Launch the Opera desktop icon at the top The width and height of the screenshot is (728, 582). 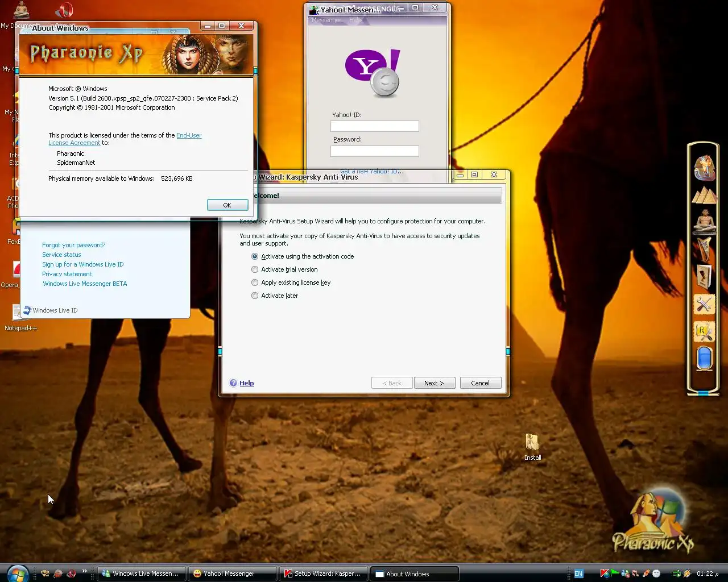64,11
